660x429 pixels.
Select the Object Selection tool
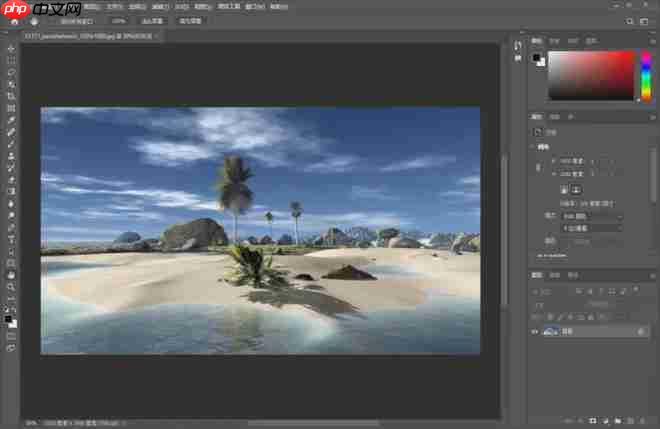(x=11, y=84)
